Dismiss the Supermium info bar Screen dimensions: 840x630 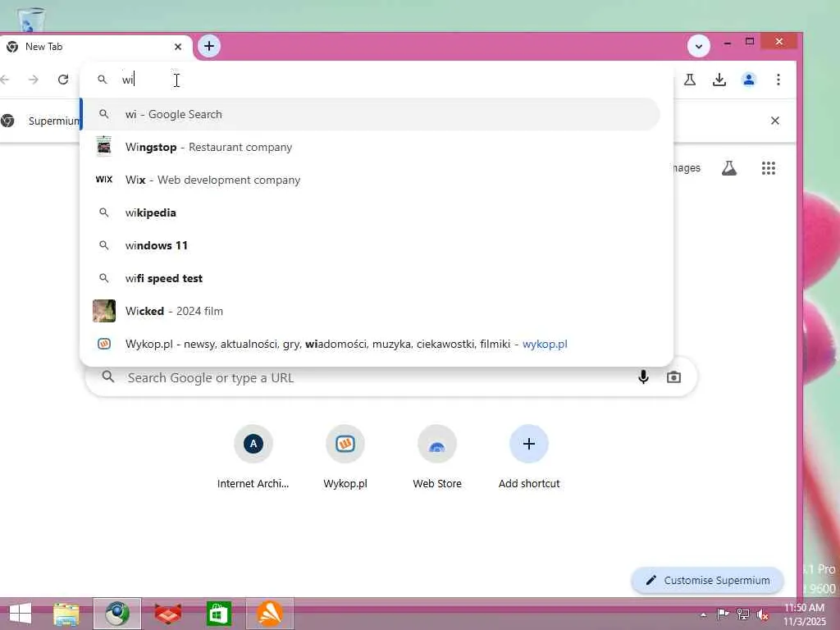coord(774,121)
